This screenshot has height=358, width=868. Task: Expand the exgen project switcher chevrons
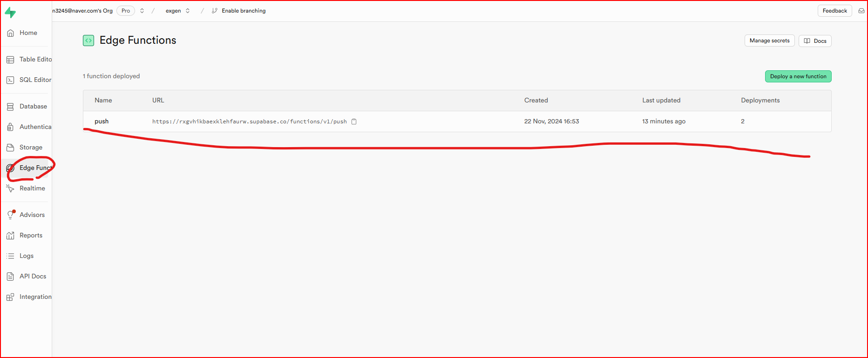(188, 11)
